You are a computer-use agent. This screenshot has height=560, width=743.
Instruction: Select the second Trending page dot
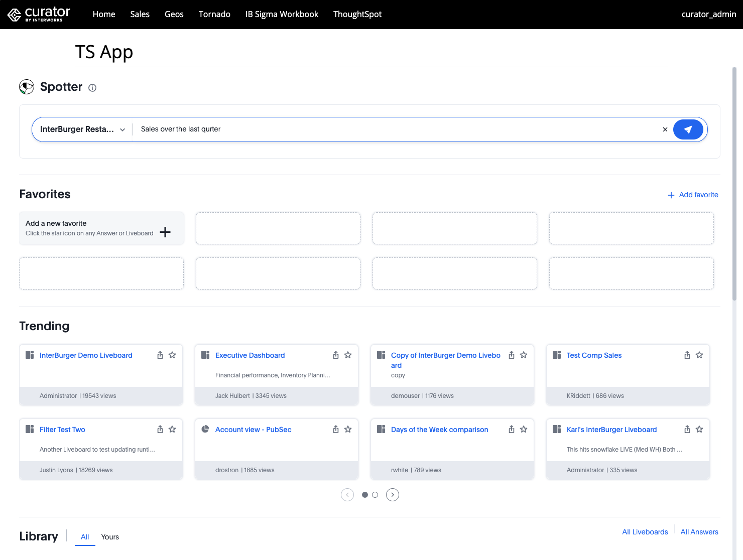pos(375,495)
